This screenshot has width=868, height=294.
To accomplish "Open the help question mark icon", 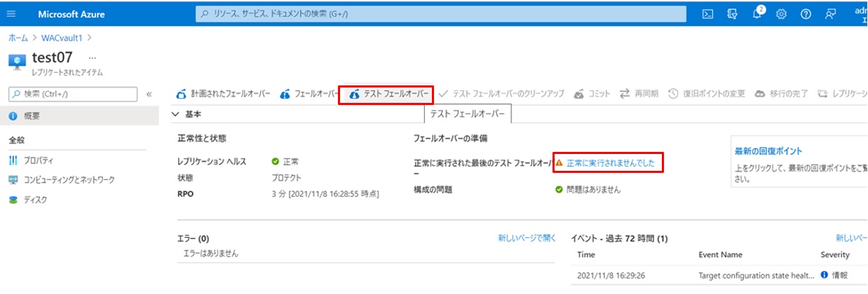I will (806, 14).
